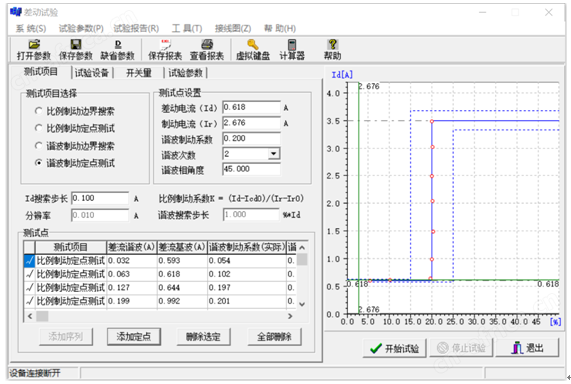Switch to the 测试项目 tab
The height and width of the screenshot is (384, 571).
(41, 72)
